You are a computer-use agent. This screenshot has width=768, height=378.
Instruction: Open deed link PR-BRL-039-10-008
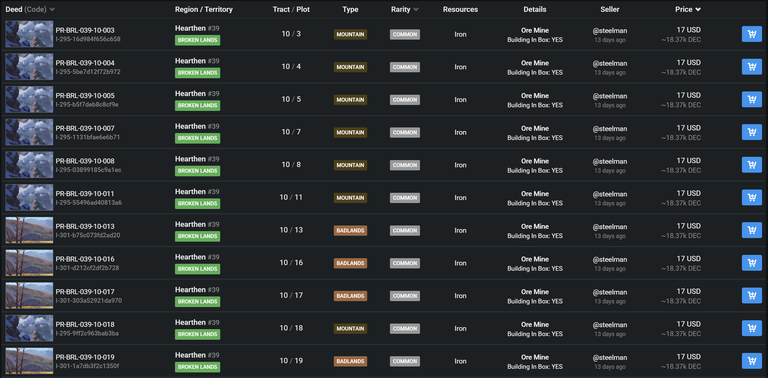[85, 161]
